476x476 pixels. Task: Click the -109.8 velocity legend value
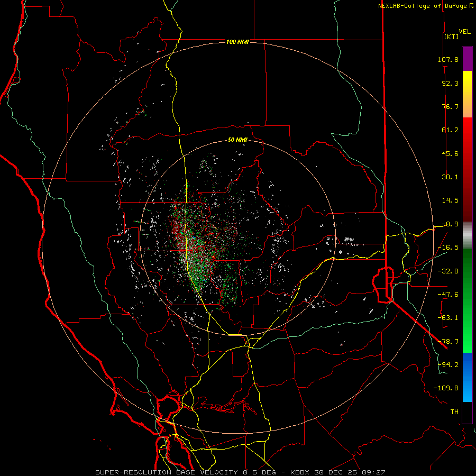point(446,388)
